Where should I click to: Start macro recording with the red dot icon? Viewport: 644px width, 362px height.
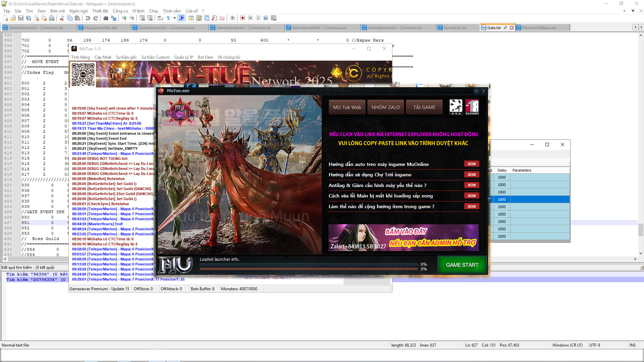coord(243,18)
